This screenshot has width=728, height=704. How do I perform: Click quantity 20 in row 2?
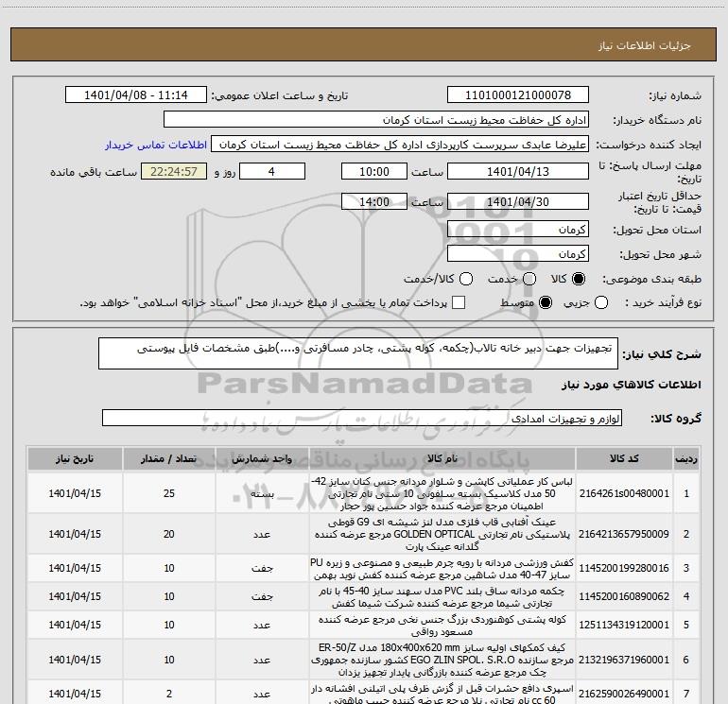(x=169, y=534)
